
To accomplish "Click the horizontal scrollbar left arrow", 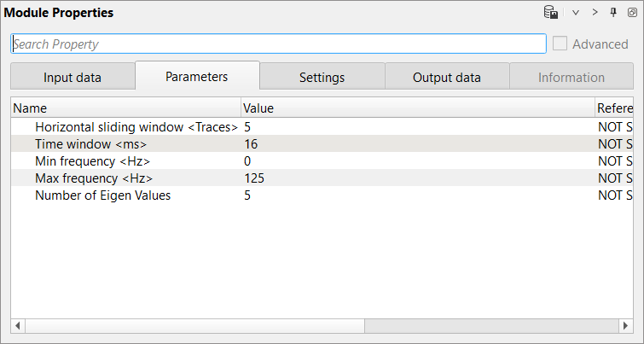I will [x=17, y=326].
